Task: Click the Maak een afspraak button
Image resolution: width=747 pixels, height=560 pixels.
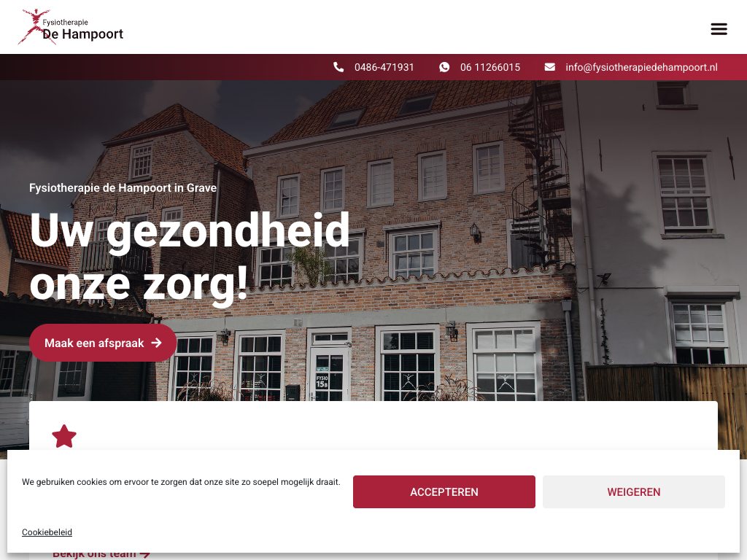Action: 103,343
